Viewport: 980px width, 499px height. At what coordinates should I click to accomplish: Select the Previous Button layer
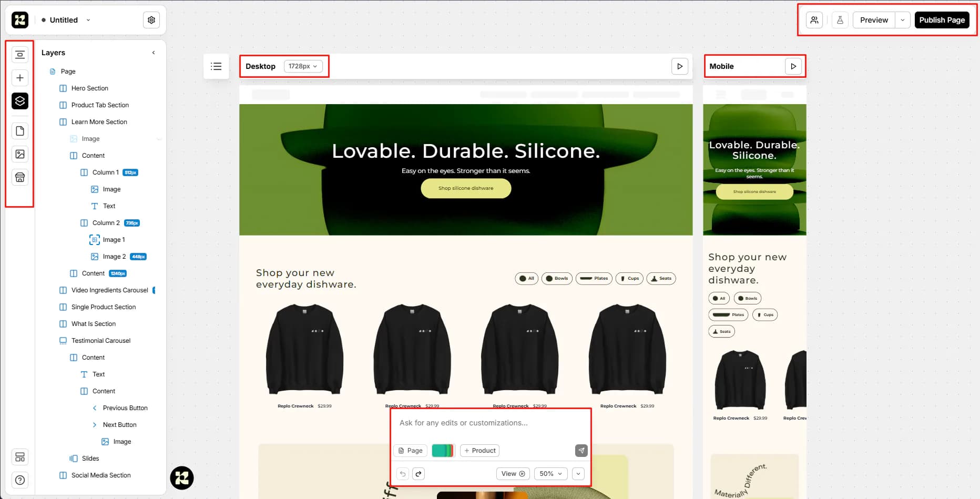click(x=125, y=408)
